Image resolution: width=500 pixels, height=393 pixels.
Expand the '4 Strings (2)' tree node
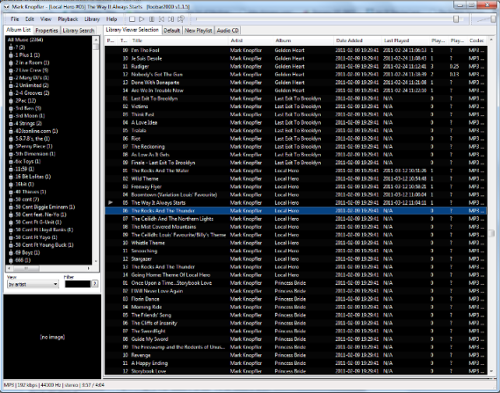click(11, 124)
